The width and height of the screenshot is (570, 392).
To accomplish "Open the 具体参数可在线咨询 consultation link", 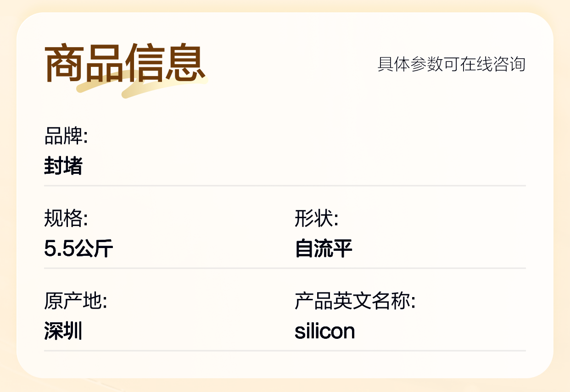I will coord(451,64).
